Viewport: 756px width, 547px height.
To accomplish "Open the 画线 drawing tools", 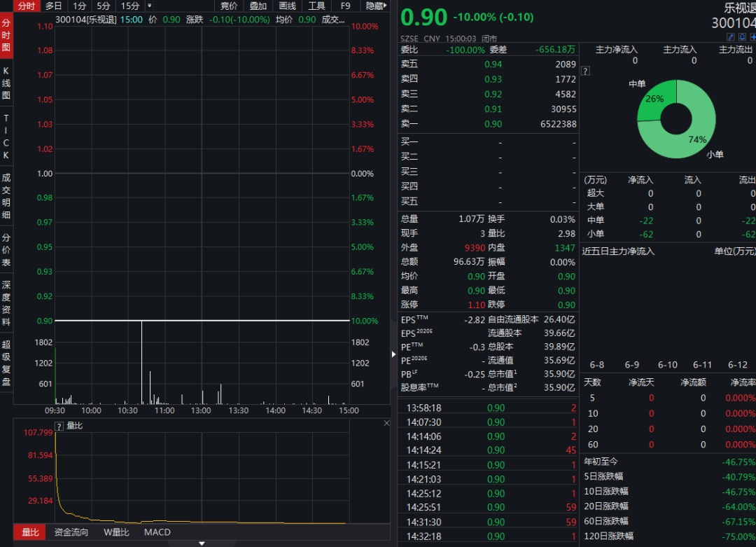I will click(287, 6).
